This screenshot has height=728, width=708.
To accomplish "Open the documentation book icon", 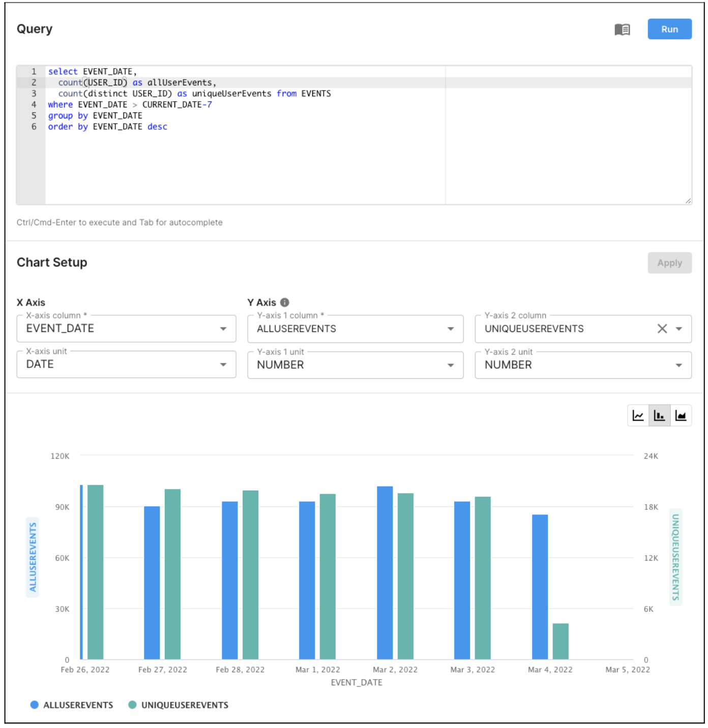I will (622, 29).
